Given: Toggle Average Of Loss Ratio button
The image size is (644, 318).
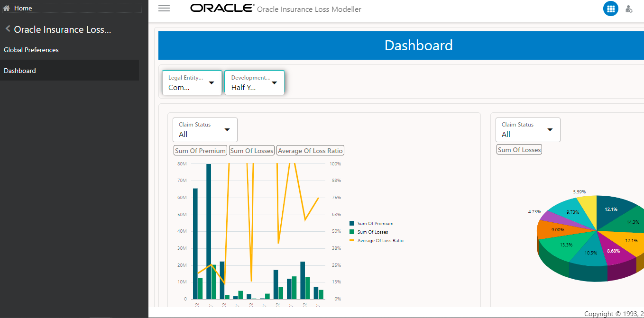Looking at the screenshot, I should click(310, 151).
